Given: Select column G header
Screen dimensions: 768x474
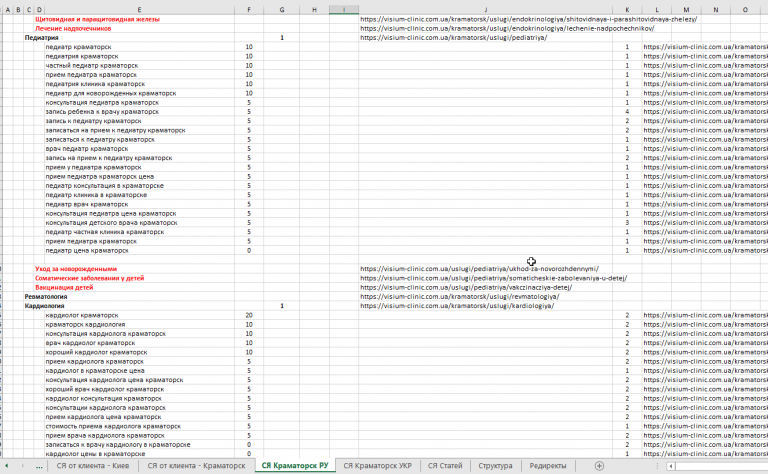Looking at the screenshot, I should [282, 10].
